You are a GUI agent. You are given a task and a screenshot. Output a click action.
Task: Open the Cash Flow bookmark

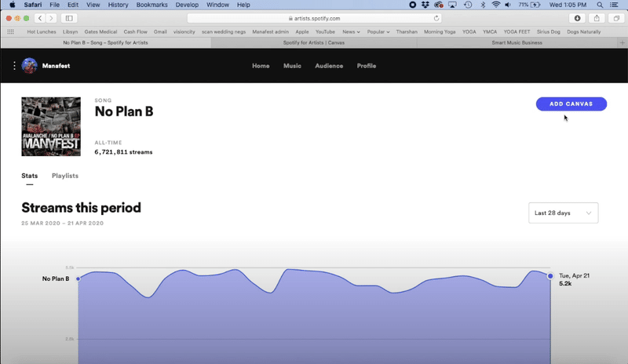click(135, 31)
